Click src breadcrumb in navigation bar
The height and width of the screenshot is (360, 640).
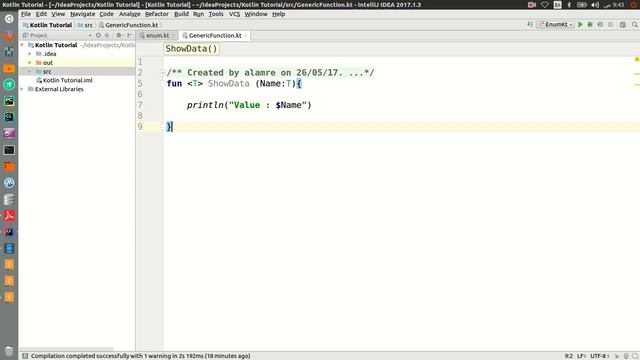point(86,25)
